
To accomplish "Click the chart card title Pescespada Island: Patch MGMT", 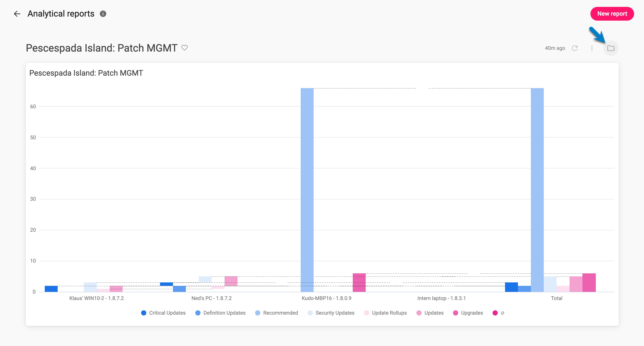I will tap(86, 73).
